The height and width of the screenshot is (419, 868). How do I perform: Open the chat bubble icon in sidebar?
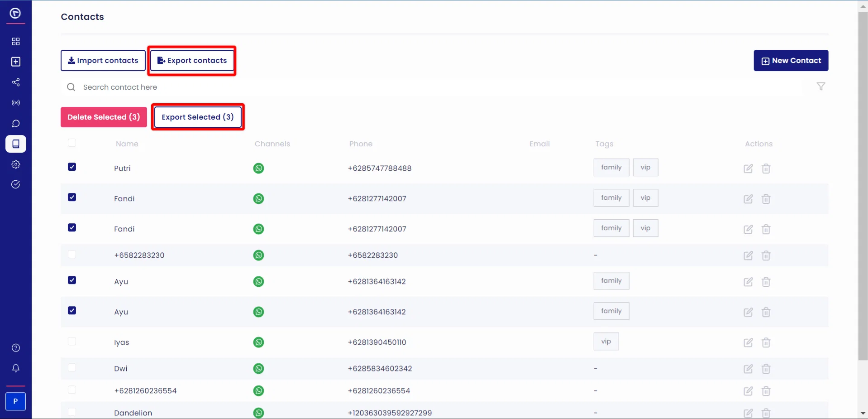(16, 124)
